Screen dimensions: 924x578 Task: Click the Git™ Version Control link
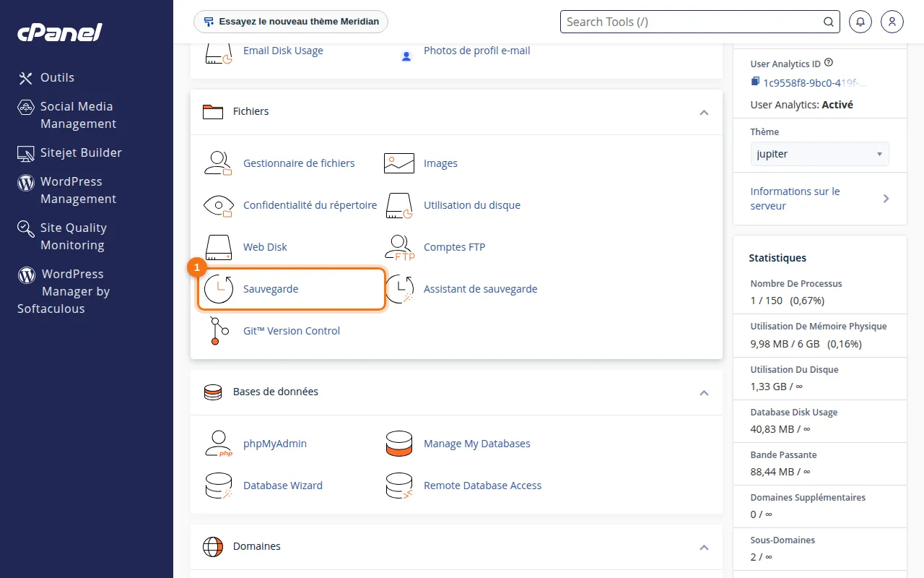(292, 331)
